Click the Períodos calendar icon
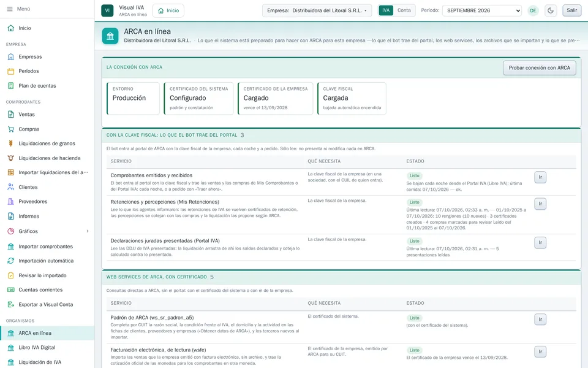 click(x=11, y=71)
